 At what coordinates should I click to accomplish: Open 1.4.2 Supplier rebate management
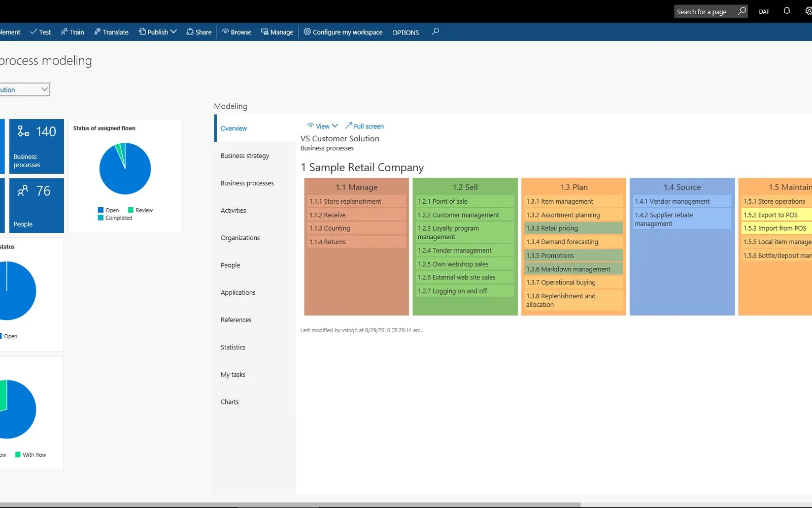coord(682,219)
